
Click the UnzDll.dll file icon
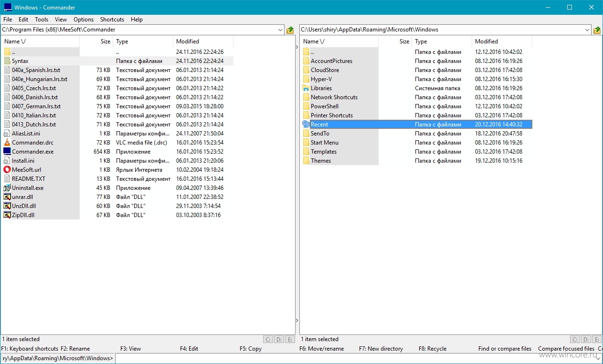7,206
